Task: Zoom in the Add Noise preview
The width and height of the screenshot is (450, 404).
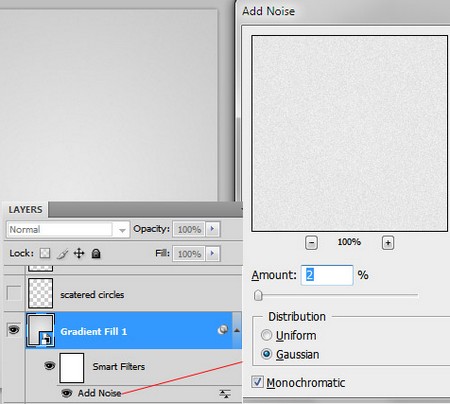Action: click(x=388, y=243)
